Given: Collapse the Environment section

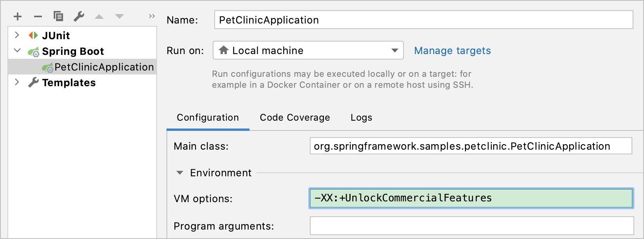Looking at the screenshot, I should click(180, 173).
